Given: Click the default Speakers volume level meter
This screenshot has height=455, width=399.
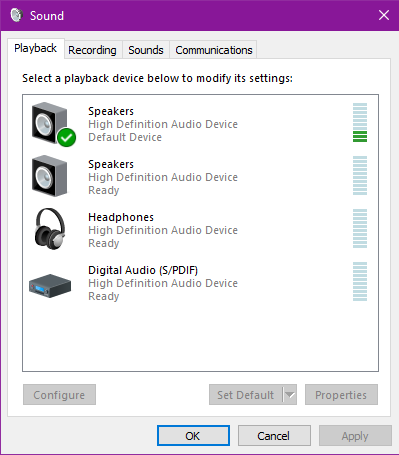Looking at the screenshot, I should coord(360,122).
